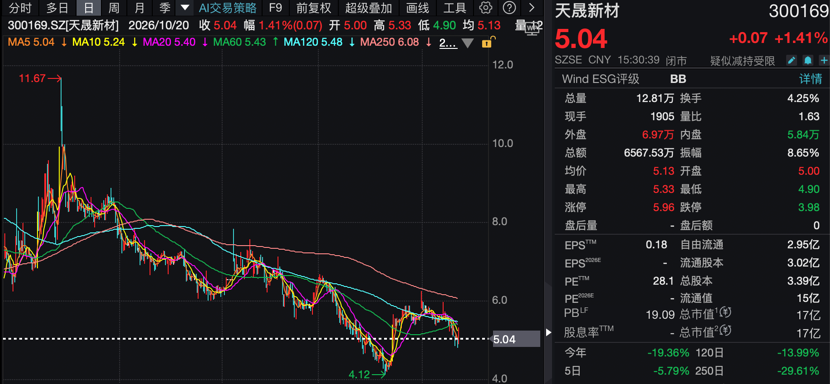Click the 120日 -13.99% return
This screenshot has height=384, width=830.
(799, 353)
